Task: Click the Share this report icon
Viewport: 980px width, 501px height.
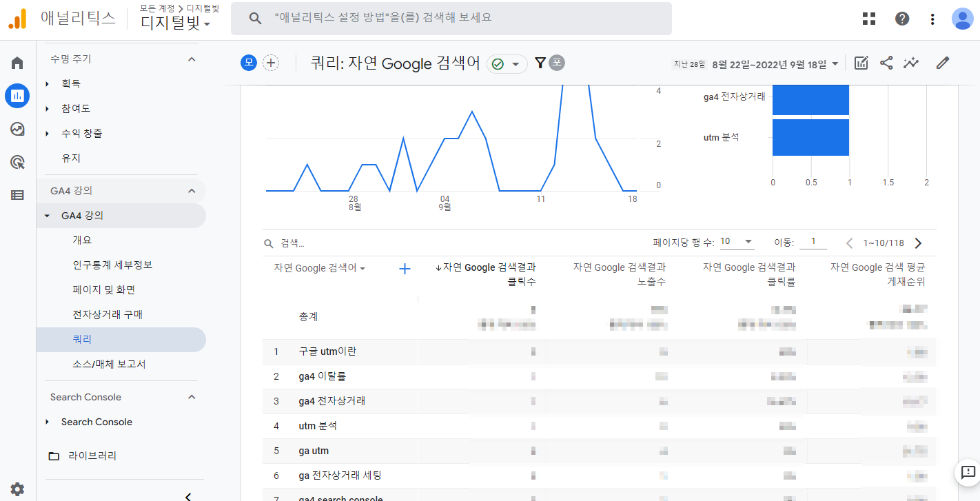Action: pyautogui.click(x=886, y=63)
